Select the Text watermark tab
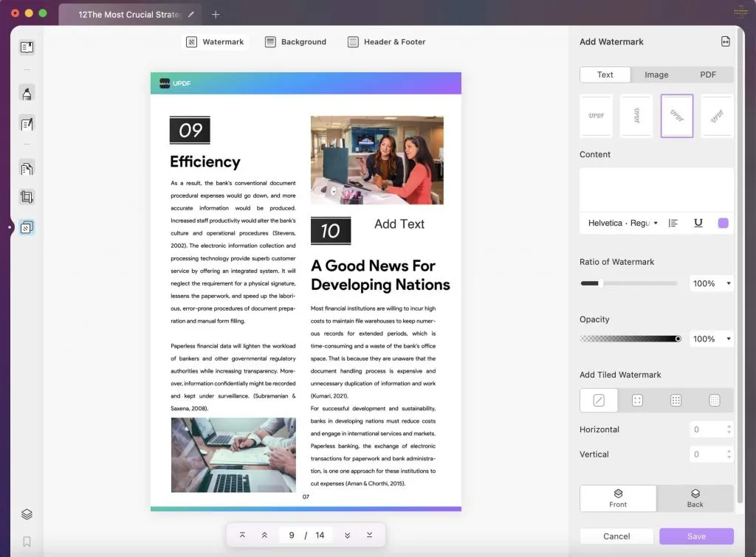The width and height of the screenshot is (756, 557). click(605, 75)
